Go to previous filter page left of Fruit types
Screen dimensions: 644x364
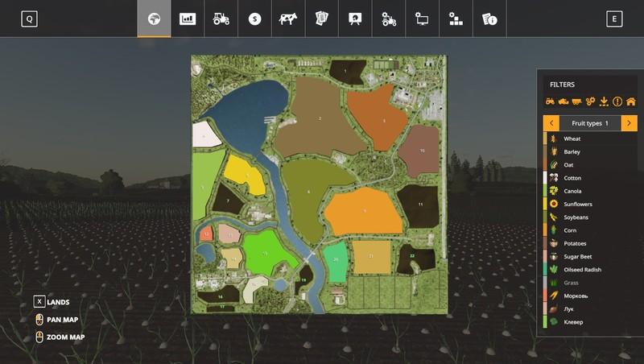tap(551, 123)
